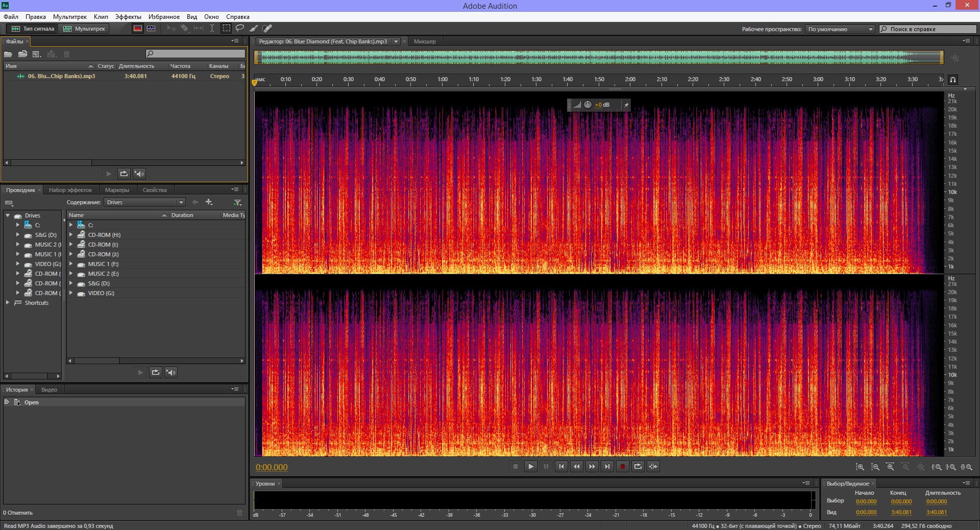Sort files by Длительность column

coord(136,66)
